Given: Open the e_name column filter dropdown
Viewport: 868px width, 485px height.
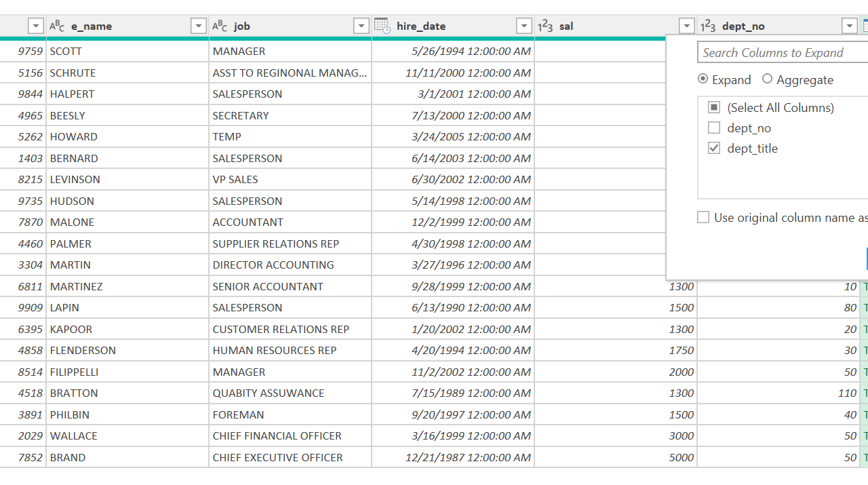Looking at the screenshot, I should (x=199, y=26).
